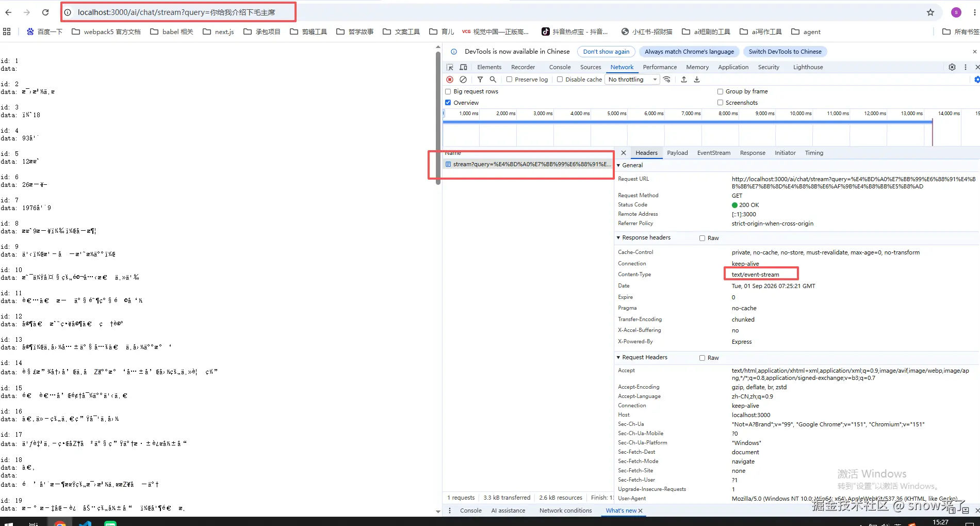Open DevTools settings gear

coord(952,67)
